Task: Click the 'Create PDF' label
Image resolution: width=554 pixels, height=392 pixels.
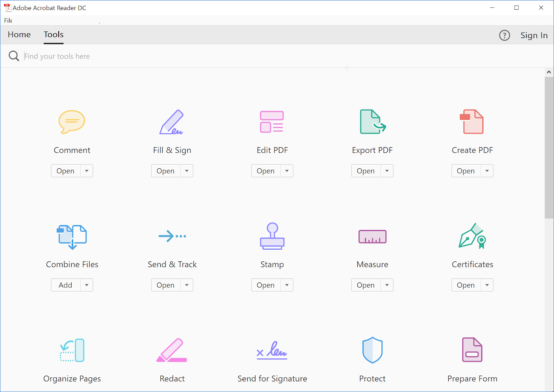Action: point(472,150)
